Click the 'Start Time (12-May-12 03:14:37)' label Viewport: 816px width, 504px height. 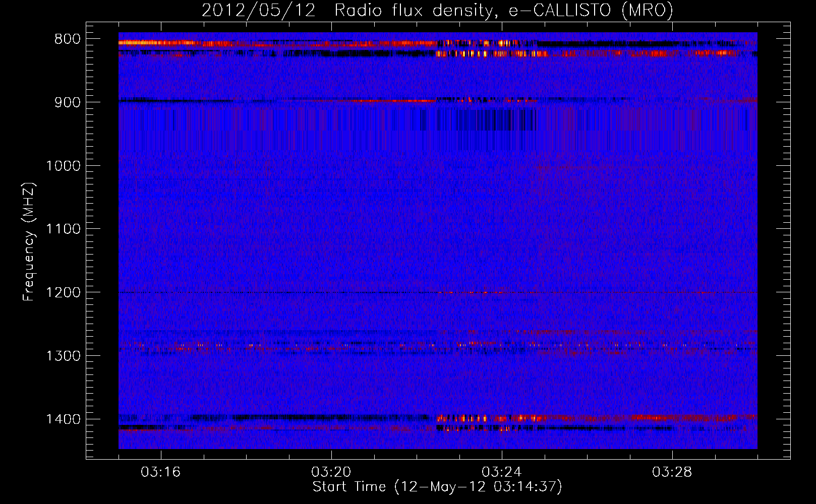(x=437, y=487)
